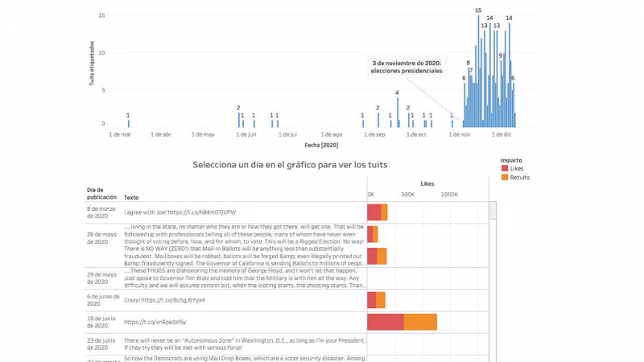Image resolution: width=644 pixels, height=362 pixels.
Task: Click orange retweets segment of 19 de junio
Action: 420,323
